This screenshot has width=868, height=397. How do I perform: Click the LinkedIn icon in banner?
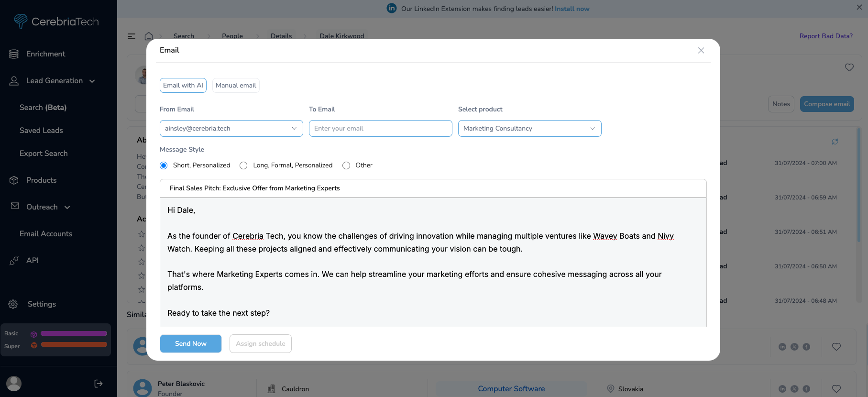(392, 8)
